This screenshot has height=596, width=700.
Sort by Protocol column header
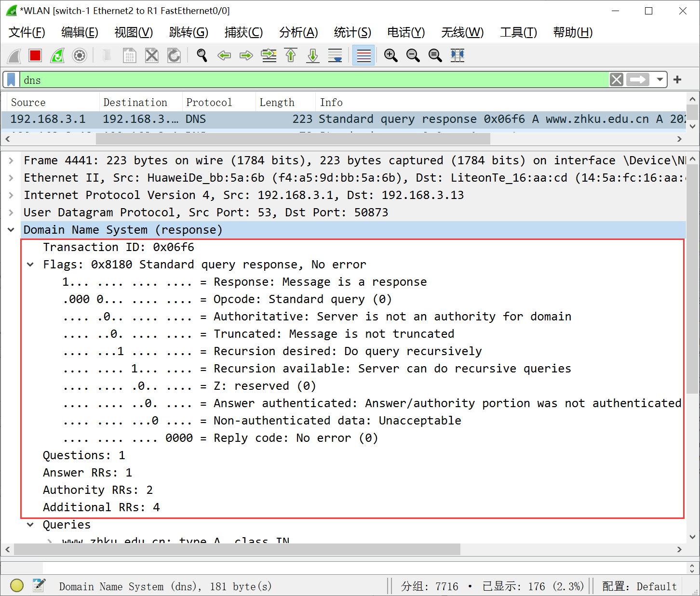pyautogui.click(x=219, y=102)
